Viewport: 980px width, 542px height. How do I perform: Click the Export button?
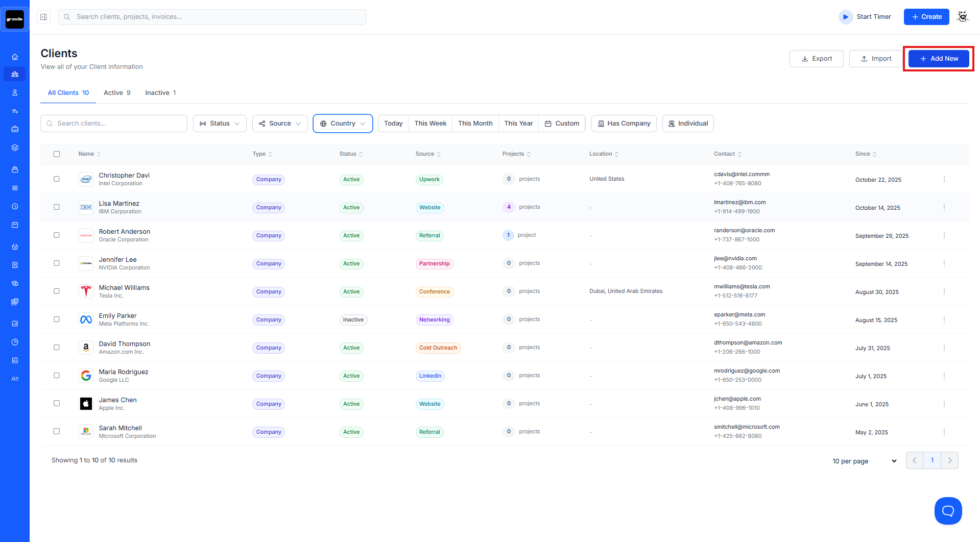click(x=816, y=59)
